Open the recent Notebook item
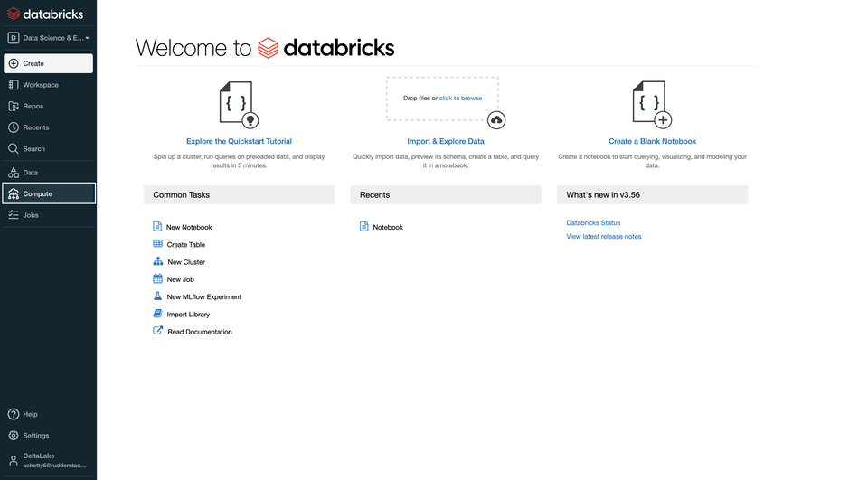The image size is (868, 480). click(388, 227)
